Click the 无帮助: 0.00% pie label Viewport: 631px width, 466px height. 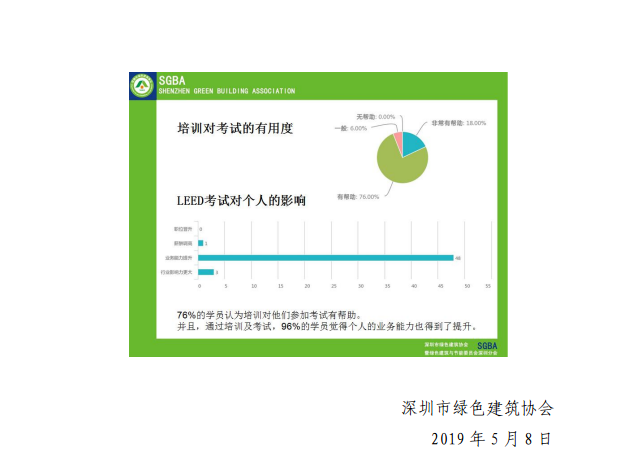pyautogui.click(x=374, y=117)
